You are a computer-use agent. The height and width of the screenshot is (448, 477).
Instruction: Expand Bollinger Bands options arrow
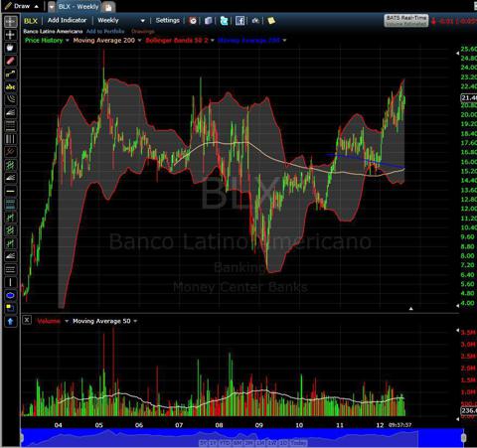213,41
